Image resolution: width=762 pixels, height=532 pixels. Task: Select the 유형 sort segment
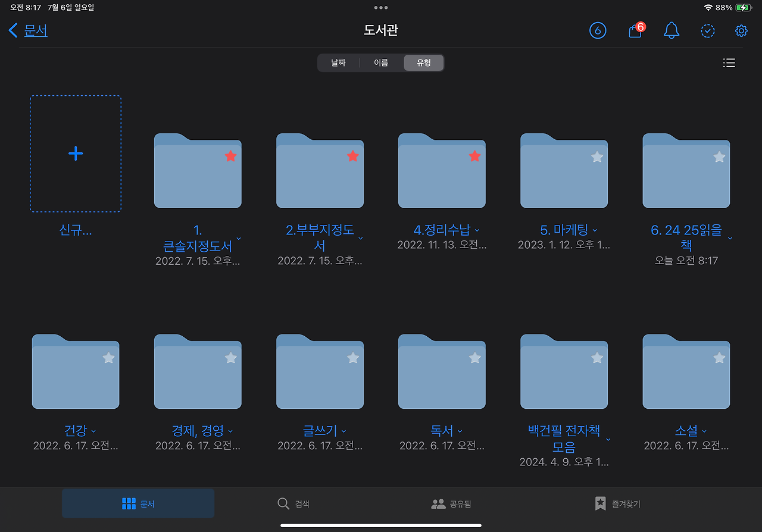[423, 62]
